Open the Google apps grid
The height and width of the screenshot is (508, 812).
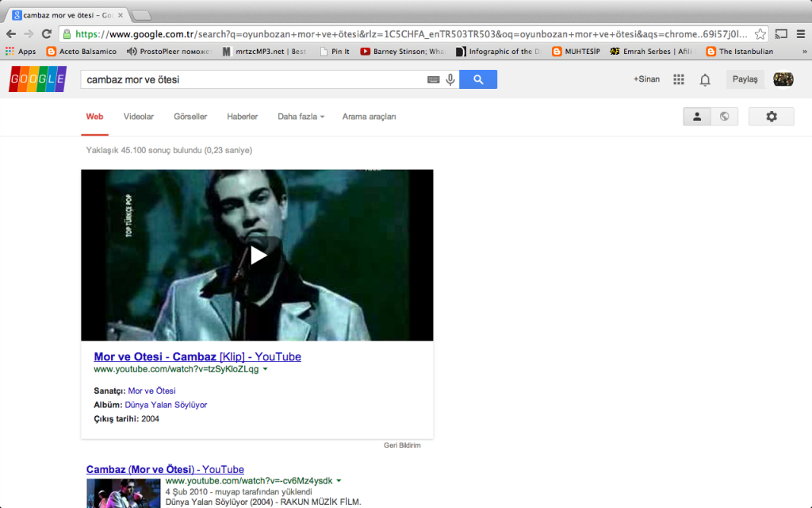coord(679,79)
